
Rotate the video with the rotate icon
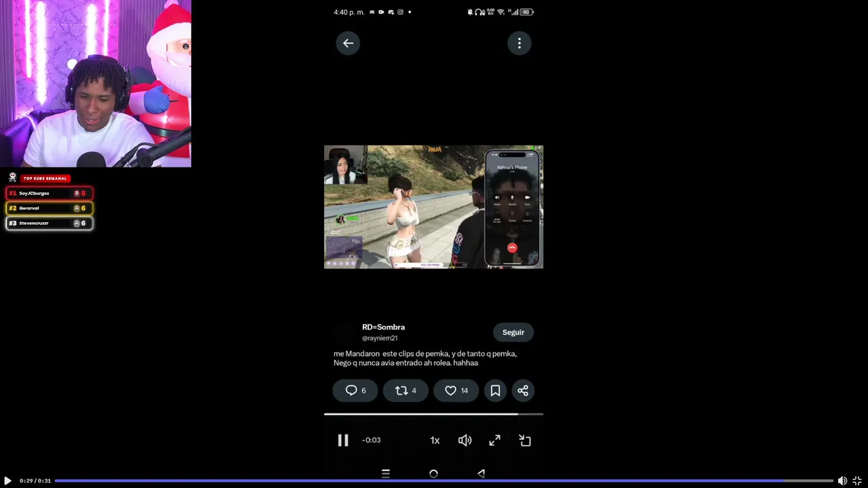[525, 441]
